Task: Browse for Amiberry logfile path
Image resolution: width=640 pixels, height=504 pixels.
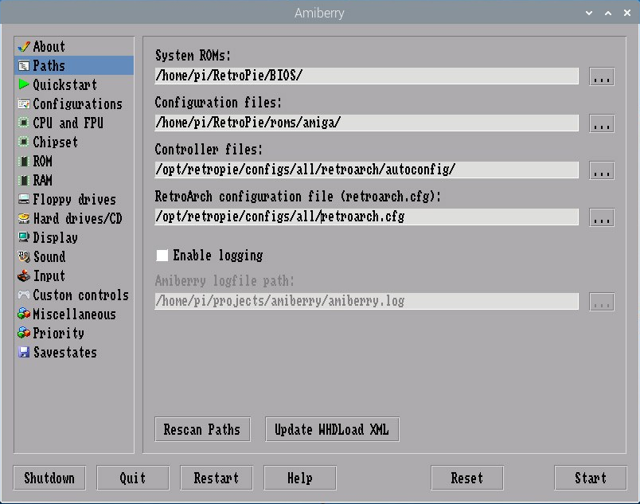Action: (x=602, y=302)
